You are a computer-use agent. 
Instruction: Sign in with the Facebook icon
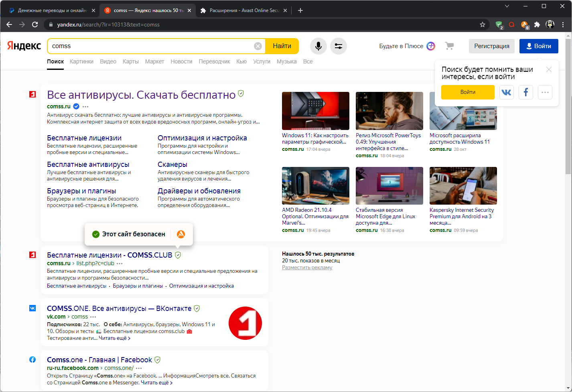(x=526, y=92)
